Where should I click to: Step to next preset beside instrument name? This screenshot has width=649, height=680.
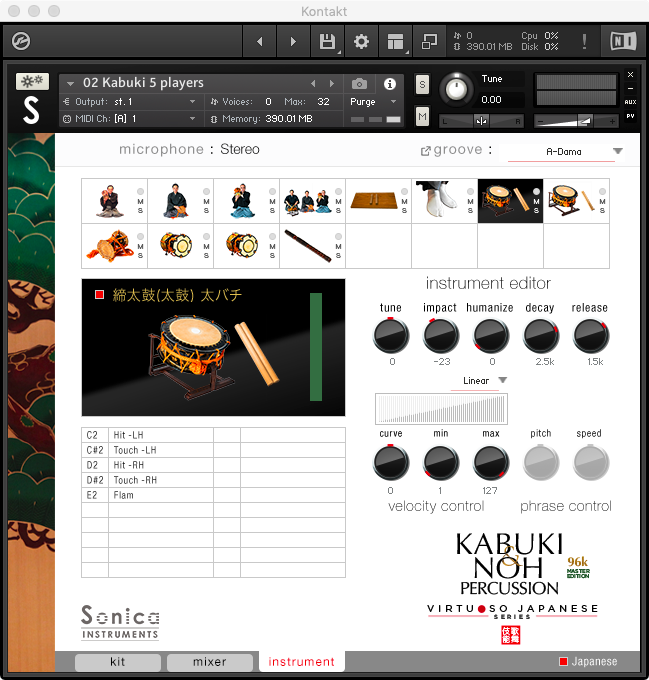pos(332,83)
